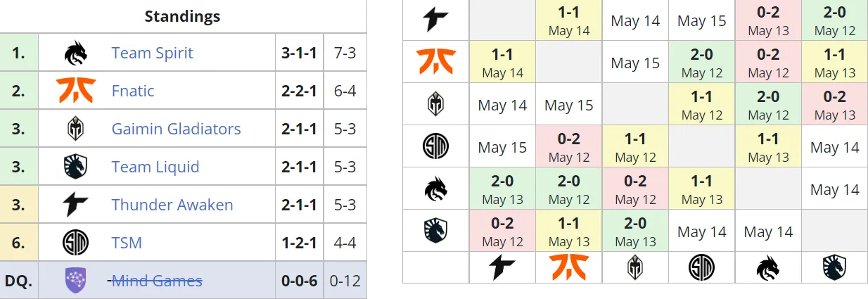Click the Gaimin Gladiators helmet logo in standings
The width and height of the screenshot is (868, 299).
click(x=75, y=129)
